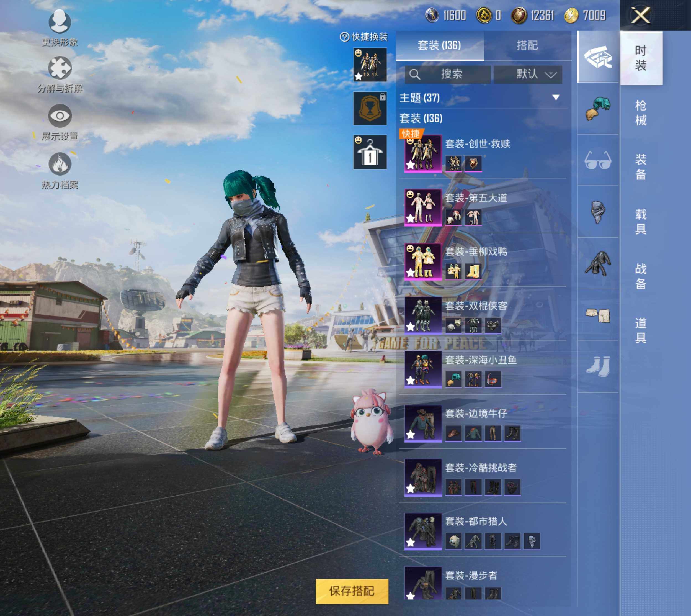Select the 道具 side tab
The height and width of the screenshot is (616, 691).
click(641, 330)
